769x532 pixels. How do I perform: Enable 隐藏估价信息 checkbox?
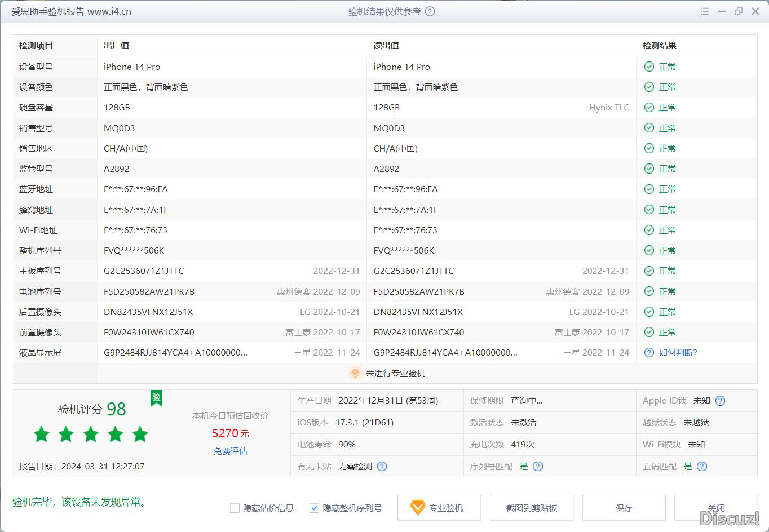235,508
